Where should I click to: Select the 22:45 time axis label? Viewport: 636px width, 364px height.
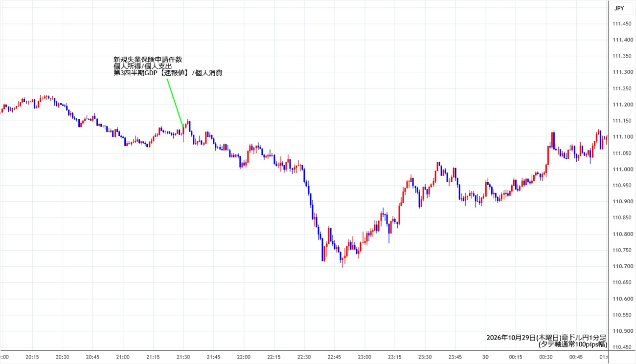click(x=335, y=357)
